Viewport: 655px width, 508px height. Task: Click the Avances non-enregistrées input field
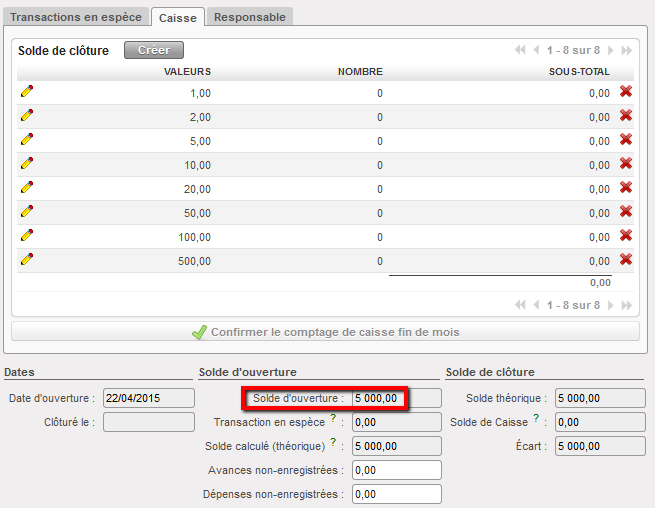(396, 470)
